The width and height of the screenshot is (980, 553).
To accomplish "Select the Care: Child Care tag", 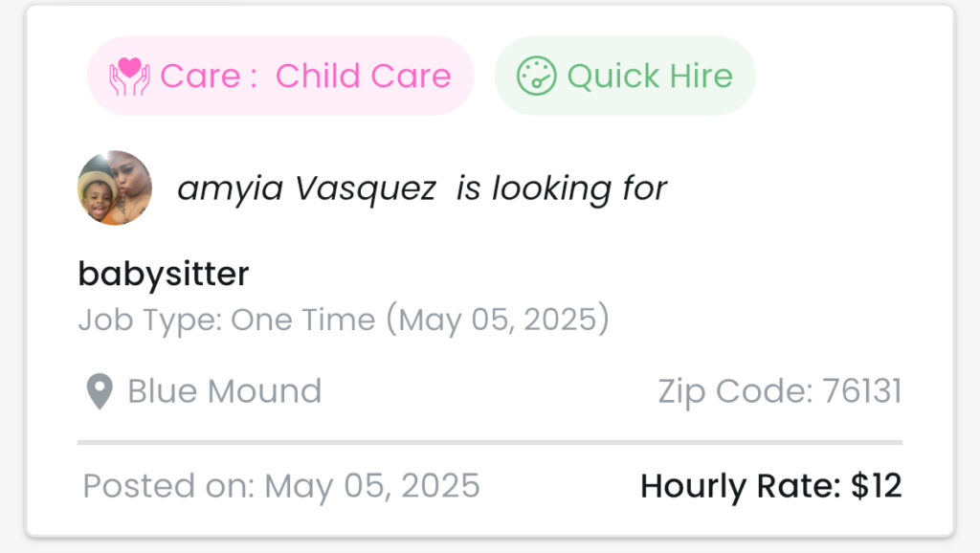I will coord(280,76).
